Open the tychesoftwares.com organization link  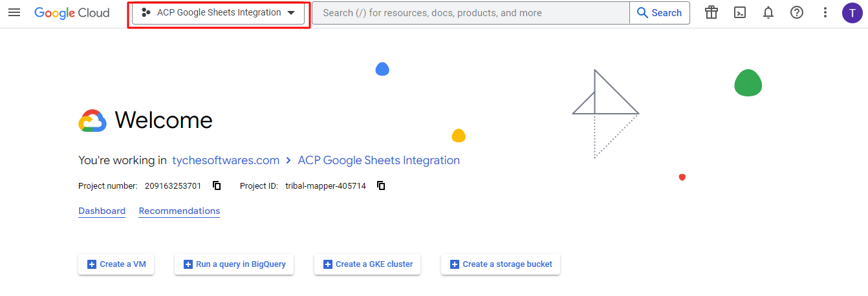pyautogui.click(x=226, y=160)
